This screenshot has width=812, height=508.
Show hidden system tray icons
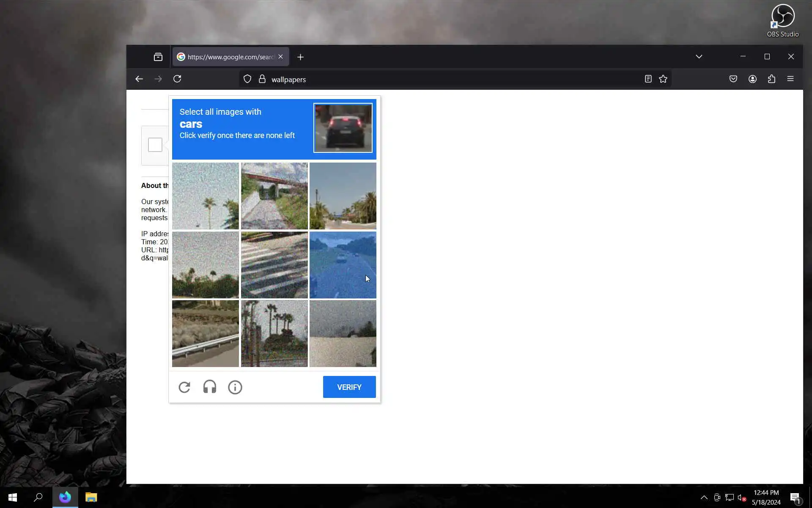coord(704,497)
